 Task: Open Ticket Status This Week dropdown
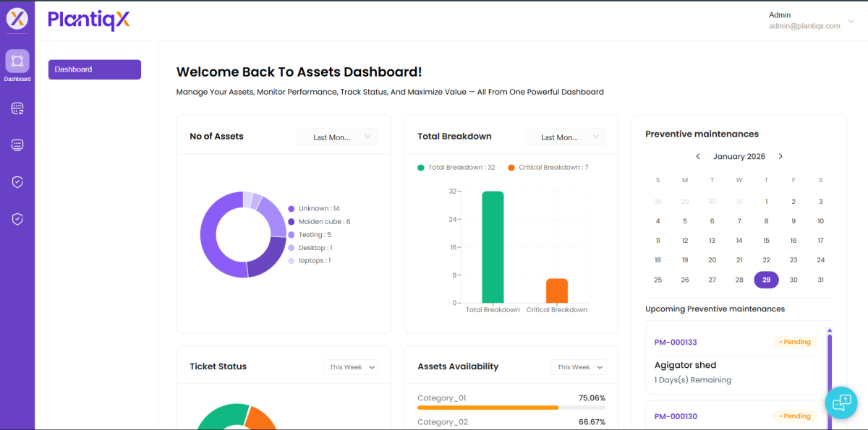point(351,367)
